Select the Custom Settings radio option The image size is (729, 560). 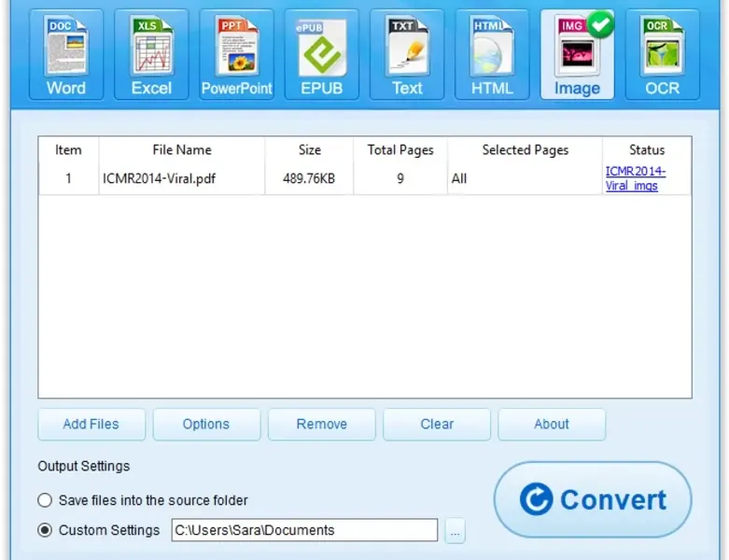tap(45, 530)
